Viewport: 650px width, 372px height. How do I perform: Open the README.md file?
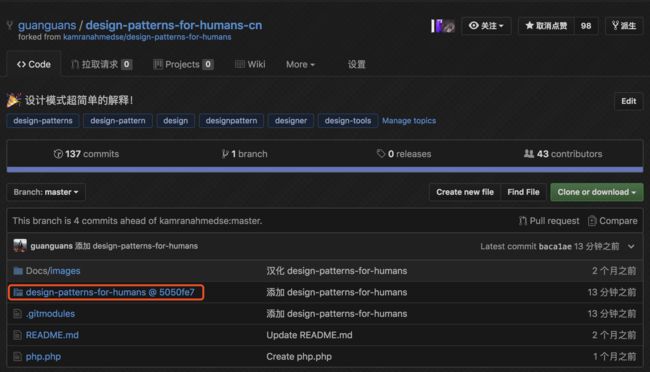[52, 335]
